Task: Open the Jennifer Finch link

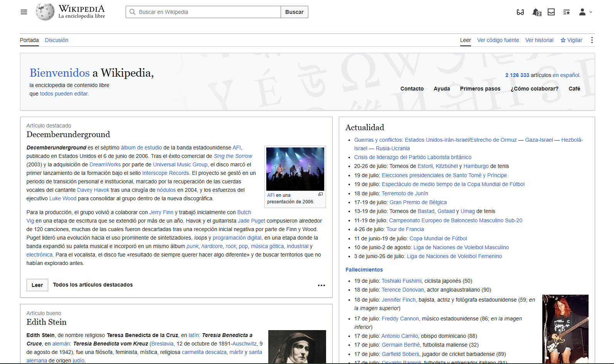Action: click(x=399, y=300)
